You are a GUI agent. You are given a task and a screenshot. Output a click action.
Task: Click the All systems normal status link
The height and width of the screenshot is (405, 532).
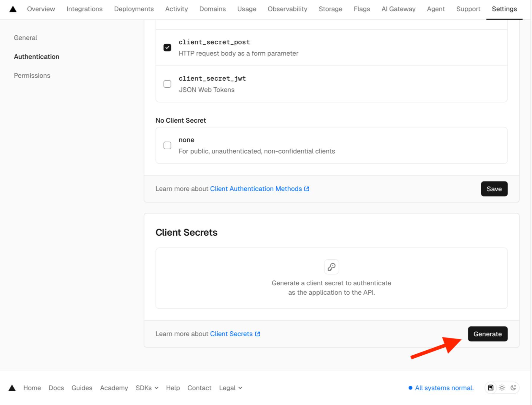click(x=444, y=388)
